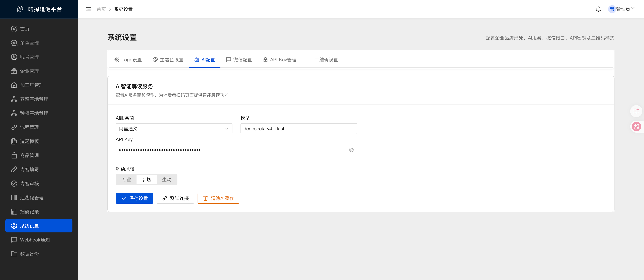This screenshot has height=280, width=644.
Task: Click the 加工厂管理 house icon
Action: pyautogui.click(x=14, y=85)
